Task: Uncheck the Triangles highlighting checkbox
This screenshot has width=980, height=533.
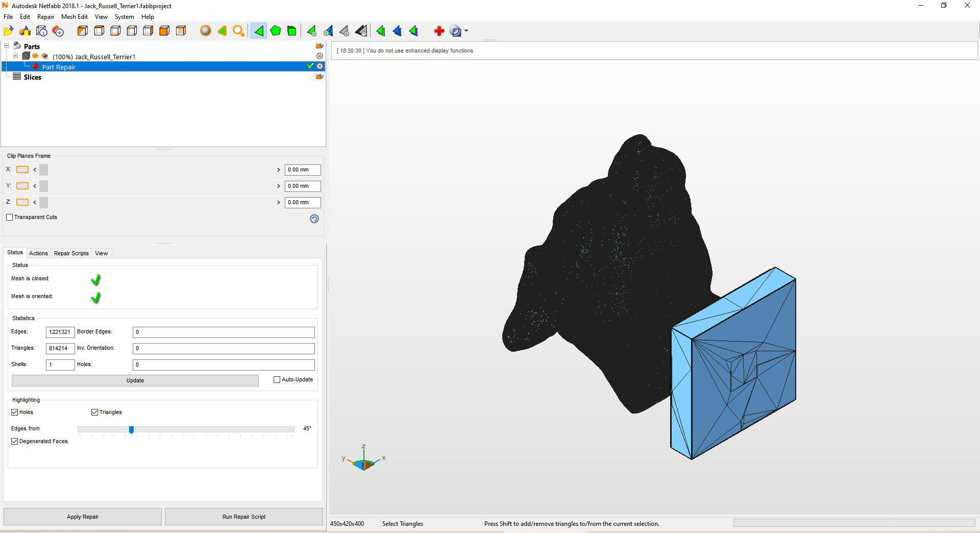Action: (94, 412)
